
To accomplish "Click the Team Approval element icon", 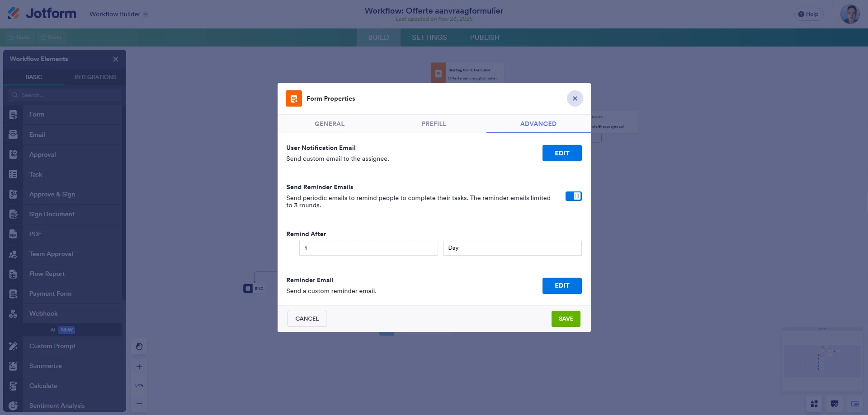I will tap(13, 254).
